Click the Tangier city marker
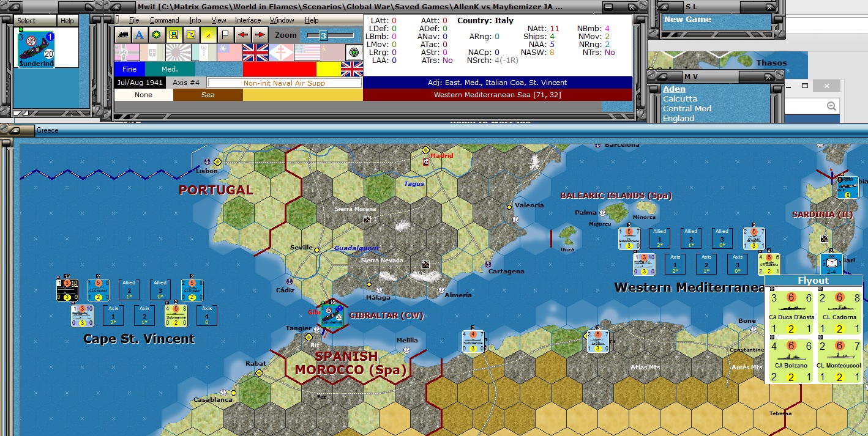The height and width of the screenshot is (436, 868). [309, 337]
